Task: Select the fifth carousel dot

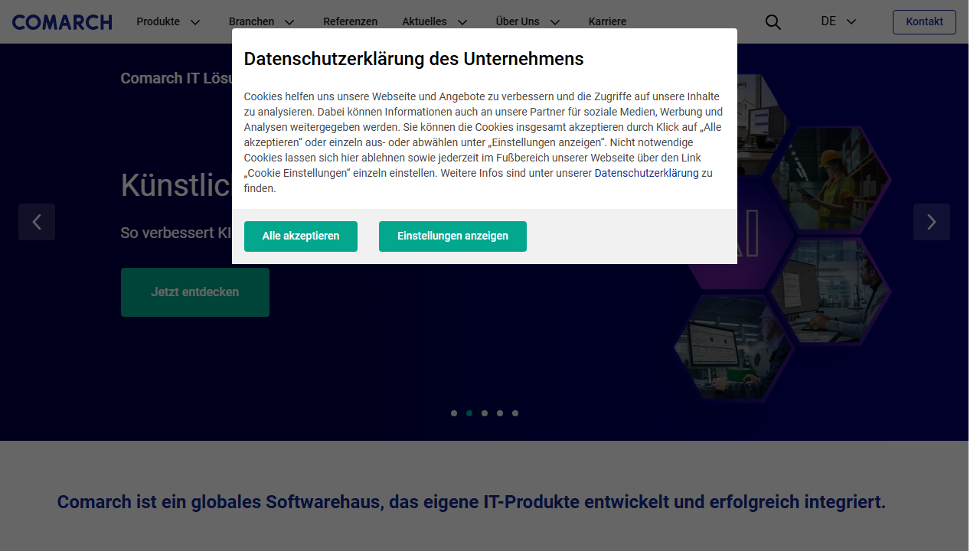Action: tap(515, 413)
